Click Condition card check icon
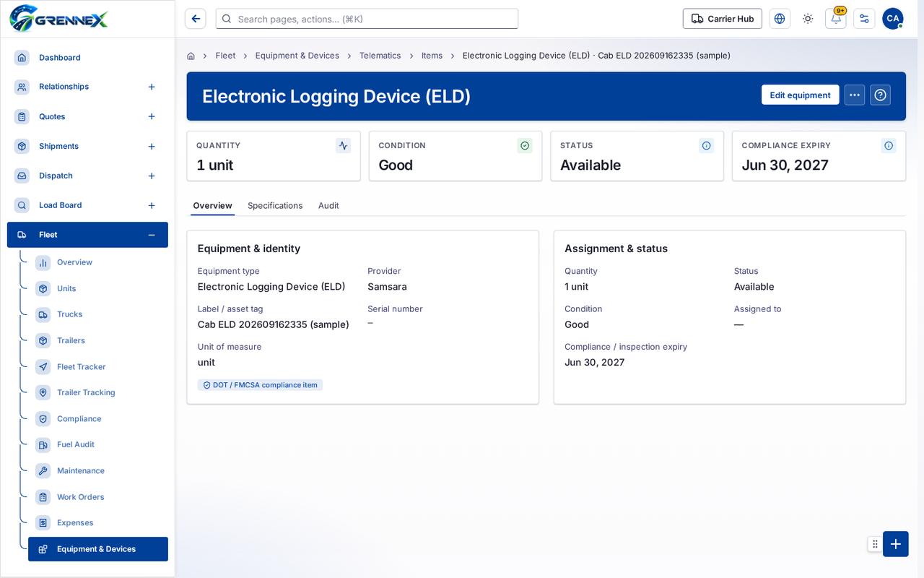 click(525, 145)
